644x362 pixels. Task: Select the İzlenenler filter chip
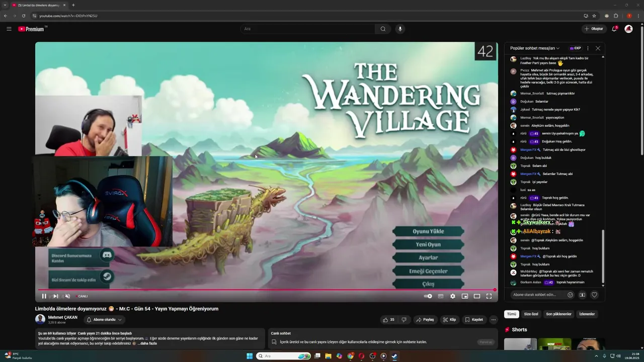(587, 314)
